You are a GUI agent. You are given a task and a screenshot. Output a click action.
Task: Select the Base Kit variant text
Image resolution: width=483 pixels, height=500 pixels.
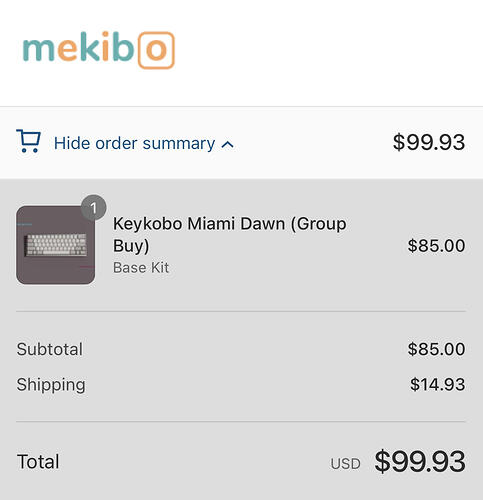(x=141, y=268)
